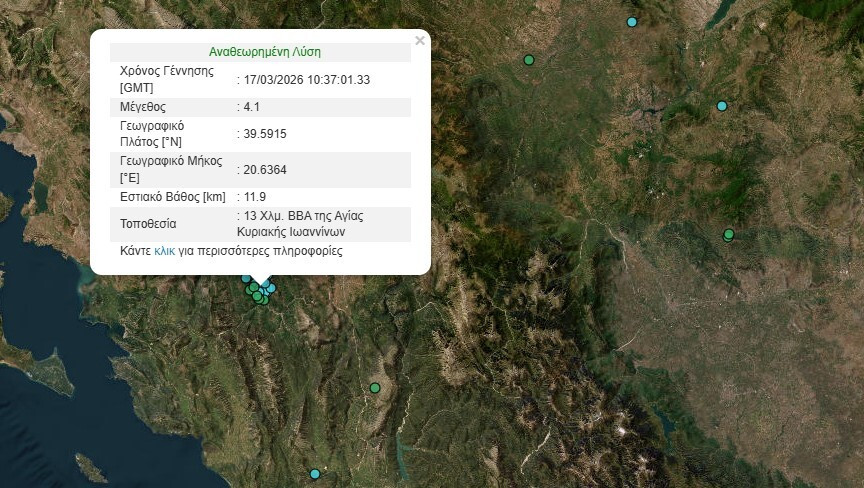Click leftmost cyan marker in the cluster under popup
864x488 pixels.
(x=246, y=279)
